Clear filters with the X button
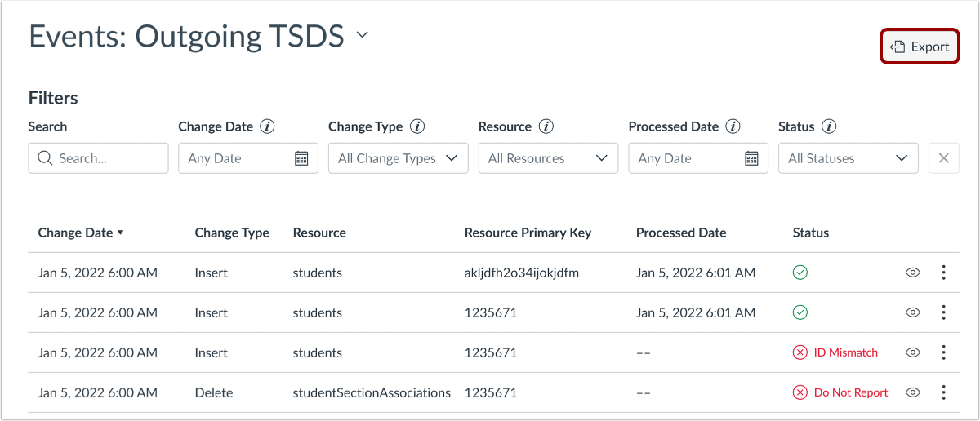 point(944,158)
